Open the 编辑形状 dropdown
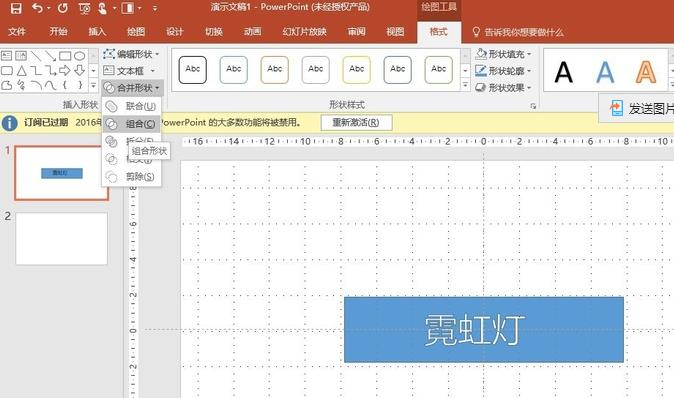 132,54
